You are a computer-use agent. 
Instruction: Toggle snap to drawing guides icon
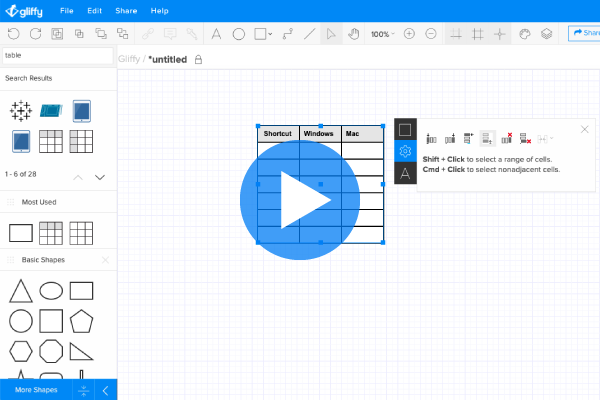point(499,34)
